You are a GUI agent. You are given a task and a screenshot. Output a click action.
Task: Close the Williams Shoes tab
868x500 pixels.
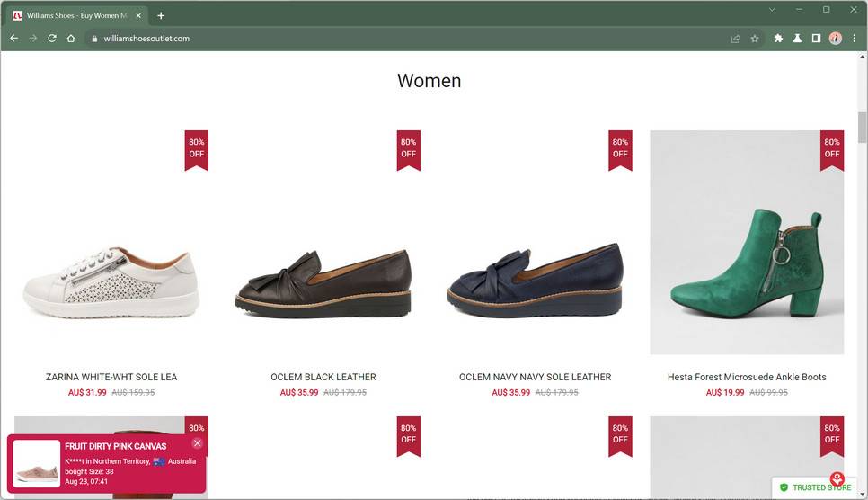pos(138,15)
